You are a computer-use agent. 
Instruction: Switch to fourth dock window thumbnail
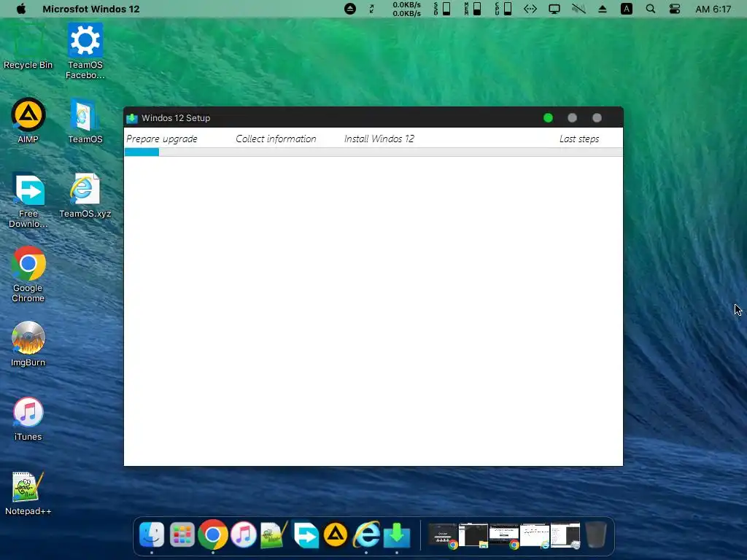click(x=535, y=535)
